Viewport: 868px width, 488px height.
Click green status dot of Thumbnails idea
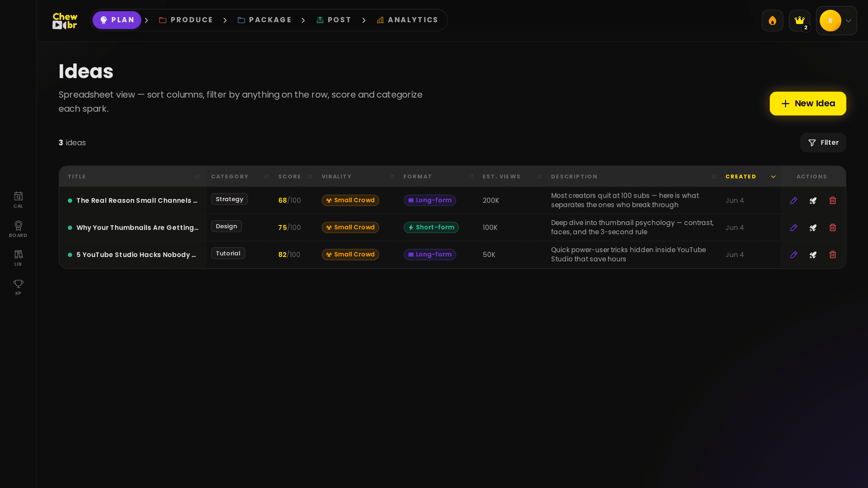(70, 228)
